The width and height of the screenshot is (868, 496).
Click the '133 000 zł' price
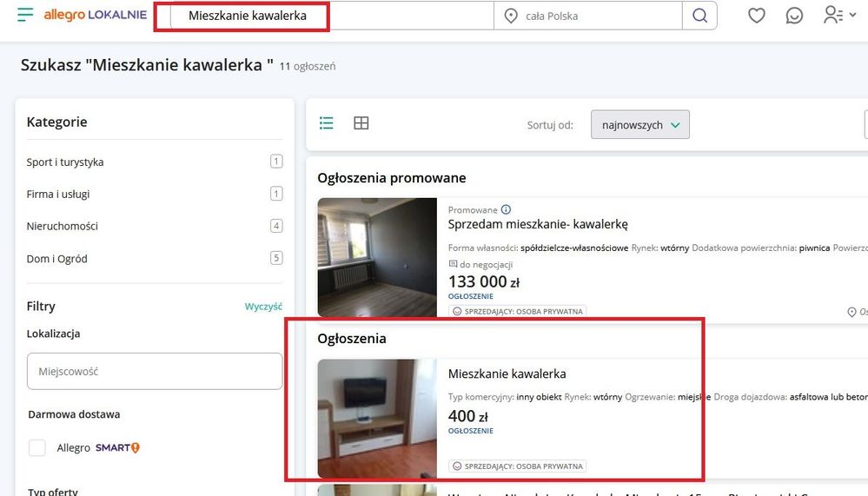[x=484, y=281]
